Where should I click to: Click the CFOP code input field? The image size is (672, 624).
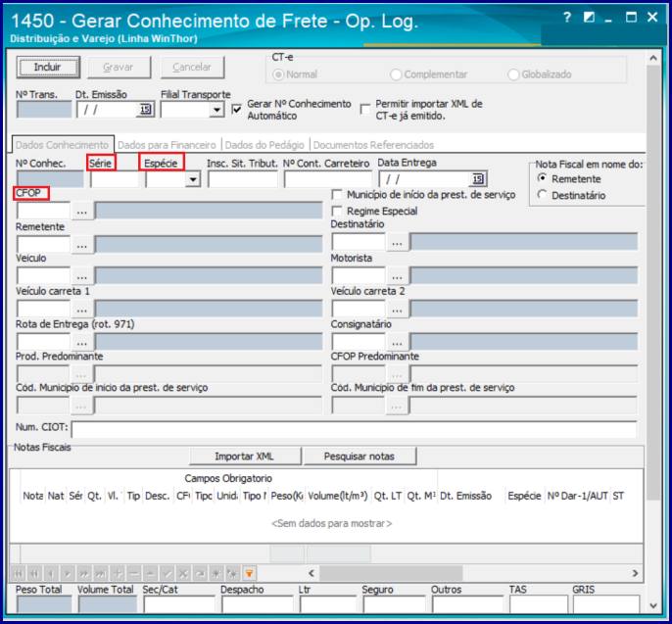click(43, 212)
